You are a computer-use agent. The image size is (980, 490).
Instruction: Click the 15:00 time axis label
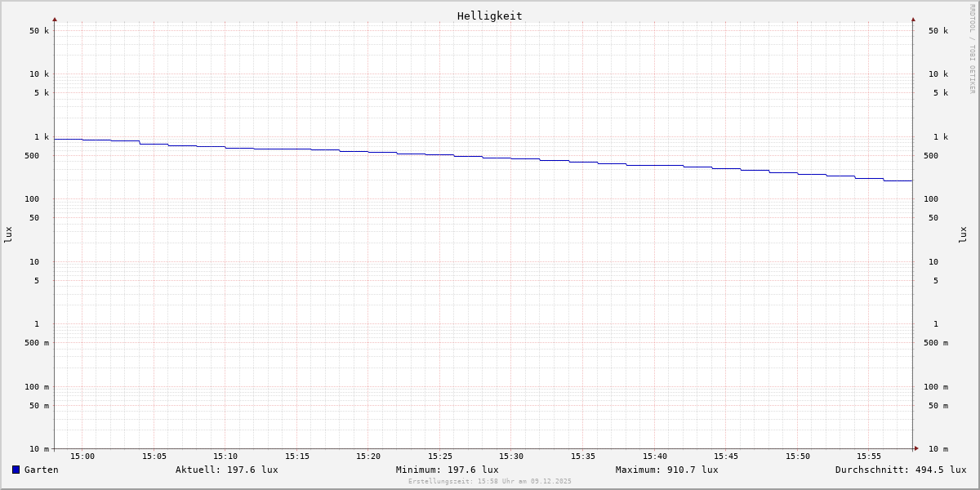pyautogui.click(x=82, y=457)
